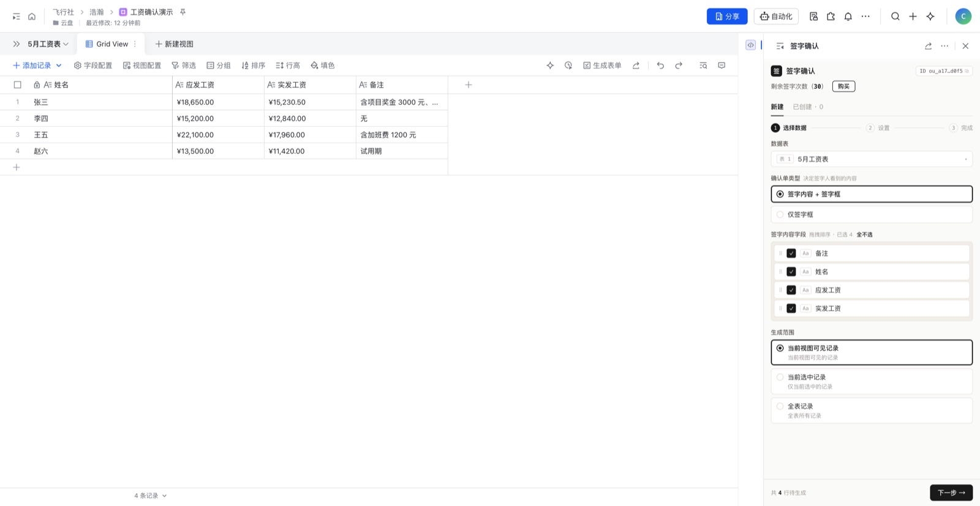Uncheck the 应发工资 field checkbox
The image size is (980, 506).
[791, 290]
